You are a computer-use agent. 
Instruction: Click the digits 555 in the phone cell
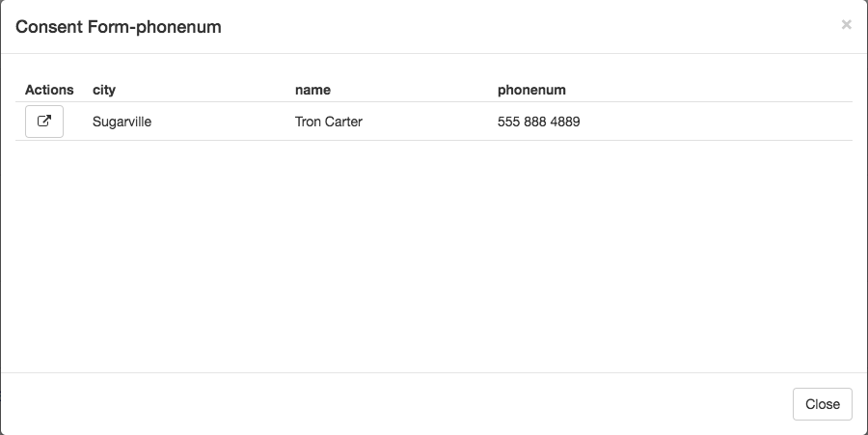[x=508, y=122]
